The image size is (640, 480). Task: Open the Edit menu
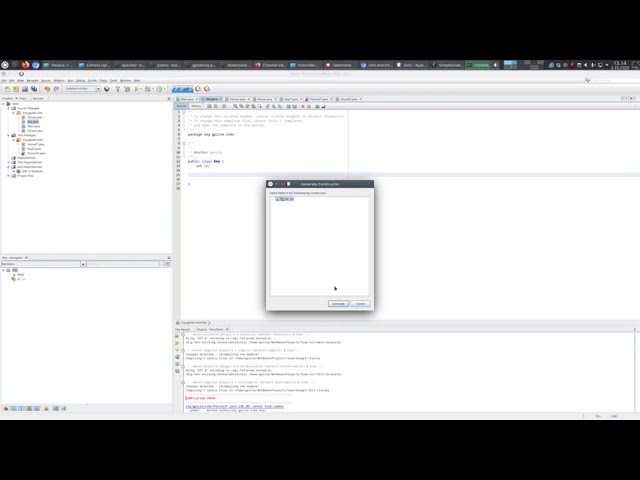click(11, 80)
